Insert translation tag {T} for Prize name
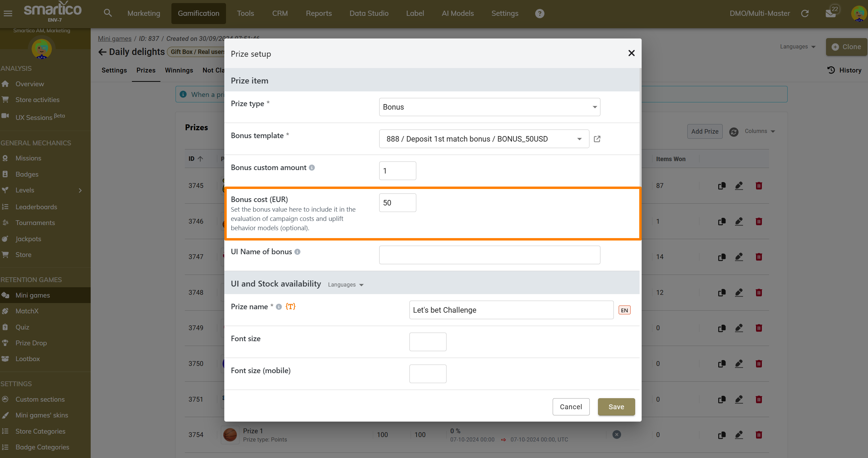The width and height of the screenshot is (868, 458). (290, 306)
